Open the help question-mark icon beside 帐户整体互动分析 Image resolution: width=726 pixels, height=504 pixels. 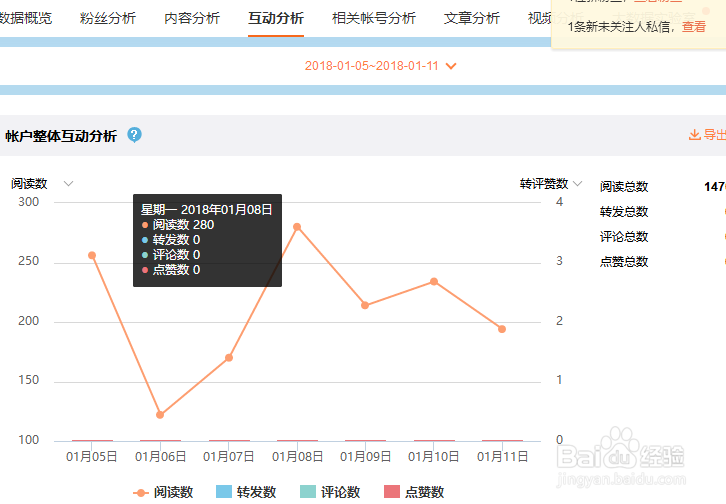click(x=134, y=135)
